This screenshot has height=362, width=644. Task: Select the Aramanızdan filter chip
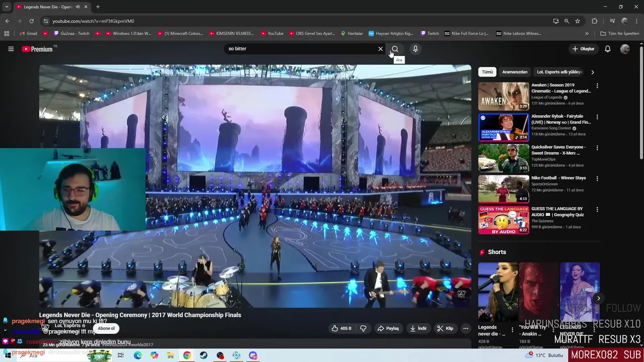tap(515, 72)
